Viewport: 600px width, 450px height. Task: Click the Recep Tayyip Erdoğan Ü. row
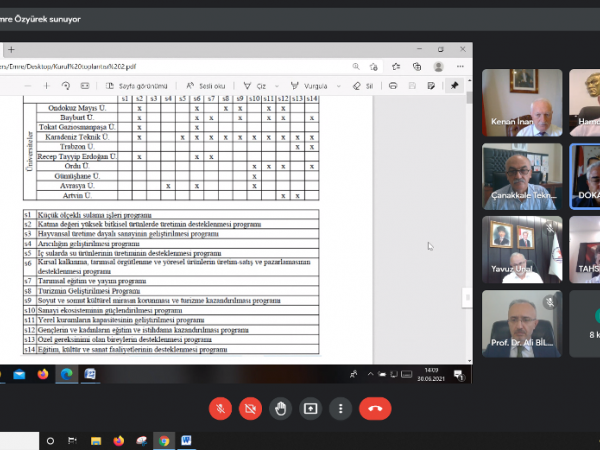pyautogui.click(x=77, y=157)
